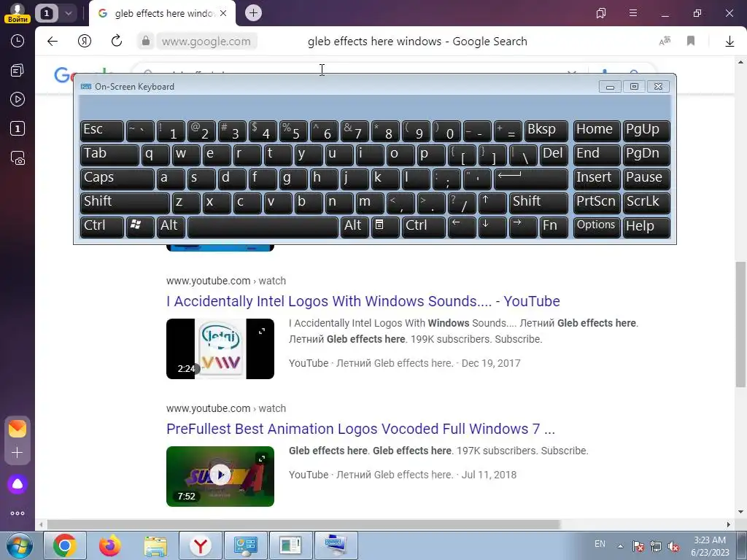This screenshot has height=560, width=747.
Task: Click the www.google.com address field
Action: [x=206, y=42]
